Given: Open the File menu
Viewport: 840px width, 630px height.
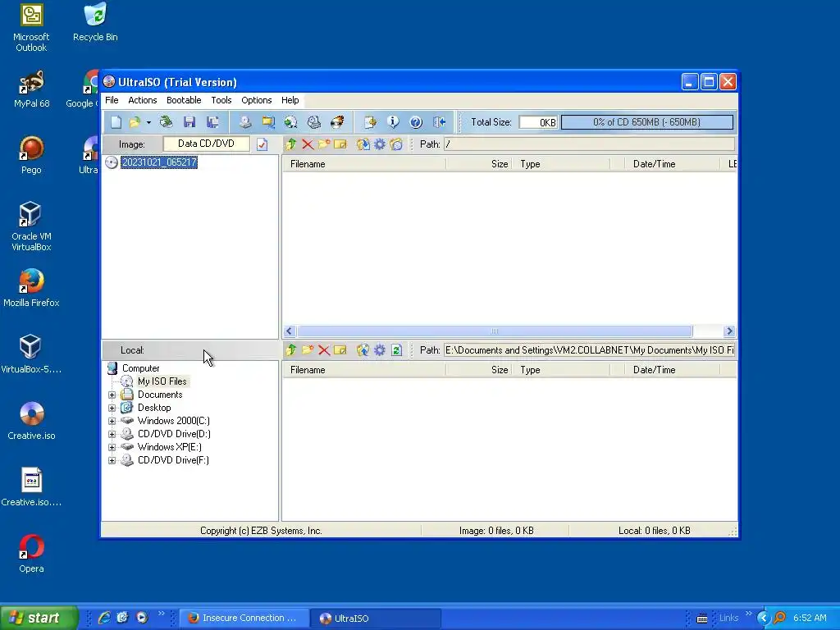Looking at the screenshot, I should point(112,100).
